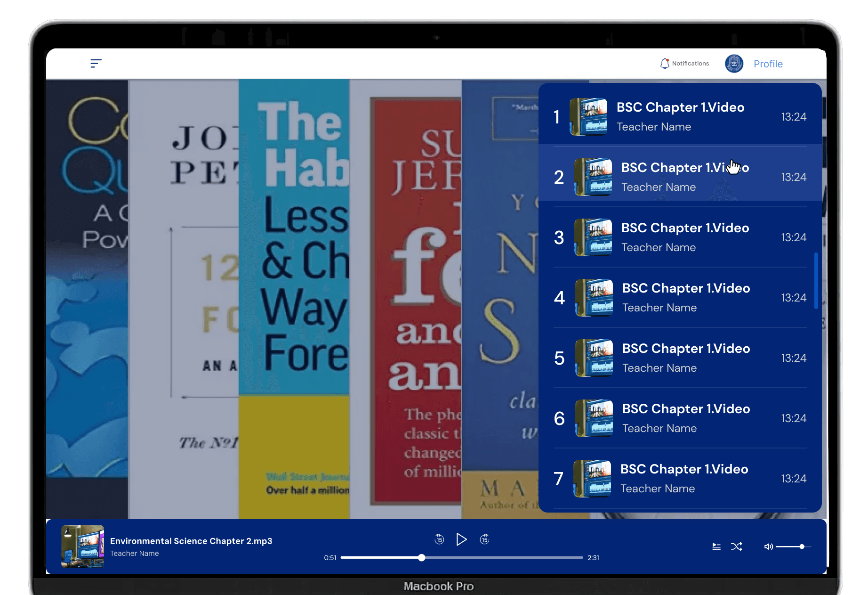Viewport: 868px width, 595px height.
Task: Click the 13:24 duration of item 1
Action: (x=794, y=117)
